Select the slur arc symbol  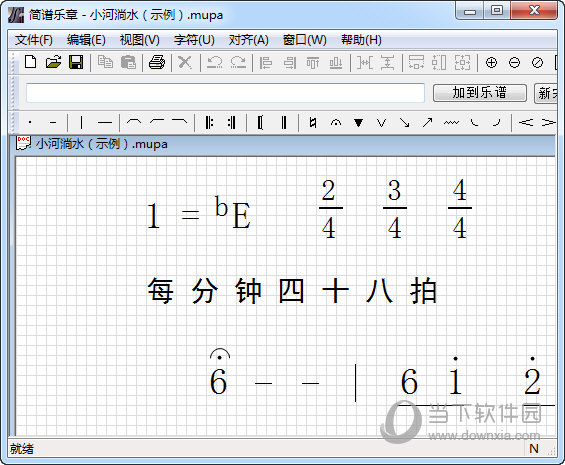coord(134,122)
